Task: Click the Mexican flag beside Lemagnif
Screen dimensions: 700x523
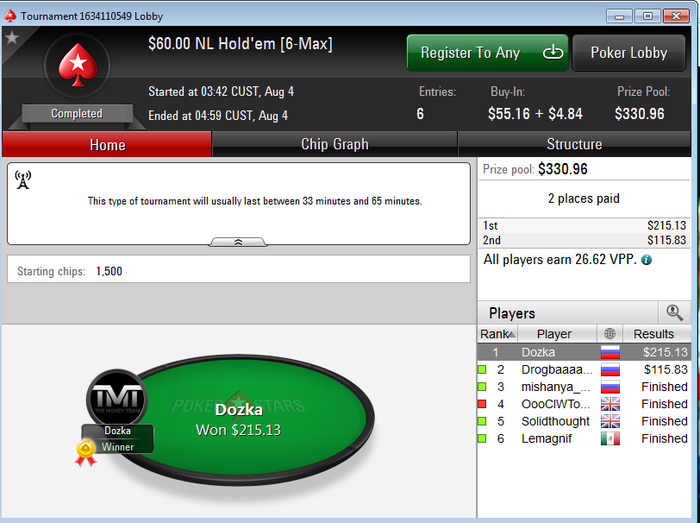Action: point(610,439)
